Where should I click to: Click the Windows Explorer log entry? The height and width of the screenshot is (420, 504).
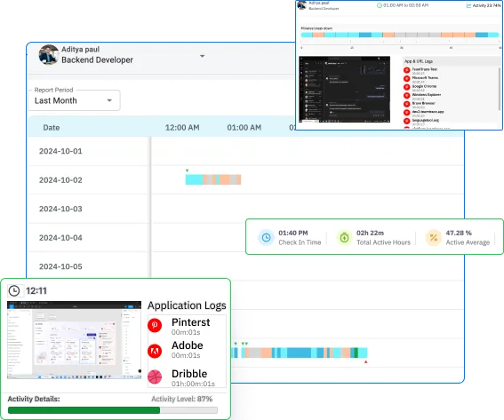(x=426, y=95)
